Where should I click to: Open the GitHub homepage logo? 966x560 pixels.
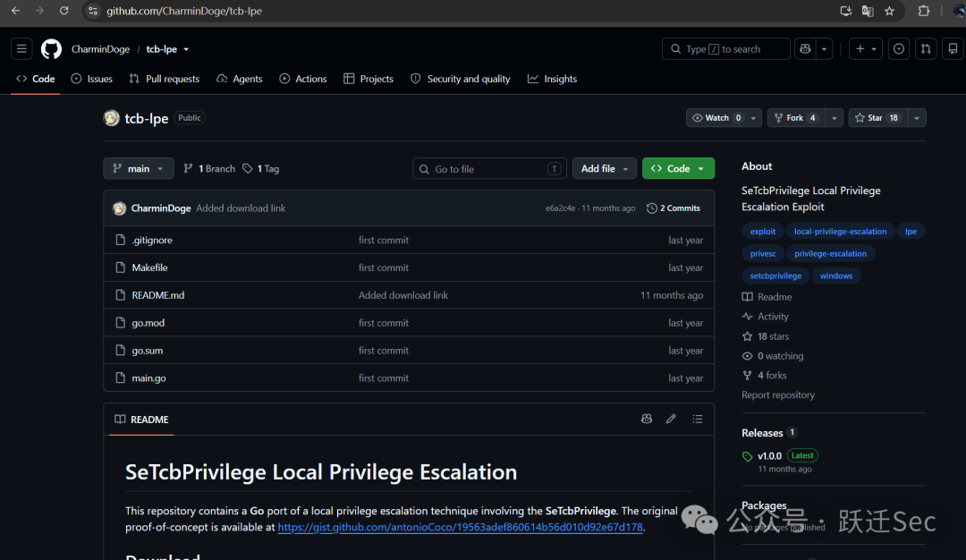coord(51,48)
